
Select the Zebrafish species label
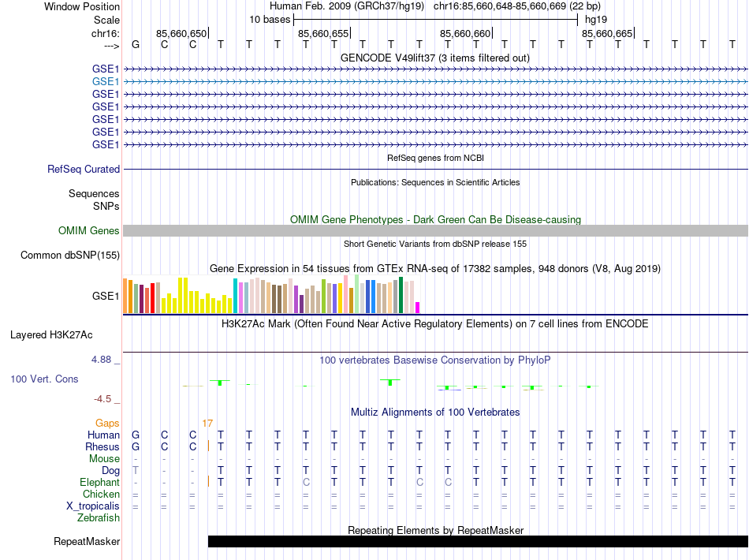(x=99, y=518)
